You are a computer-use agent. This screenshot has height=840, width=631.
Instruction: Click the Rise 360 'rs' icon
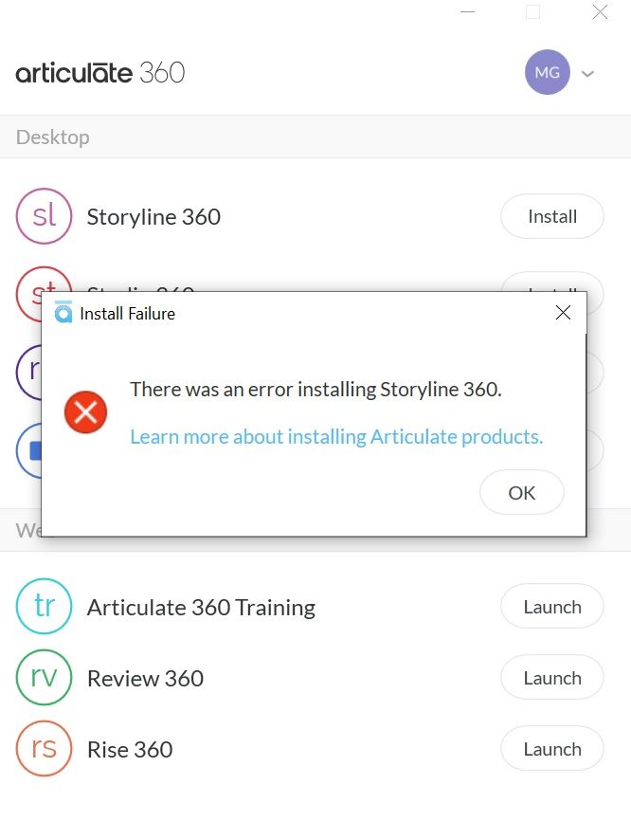(44, 749)
